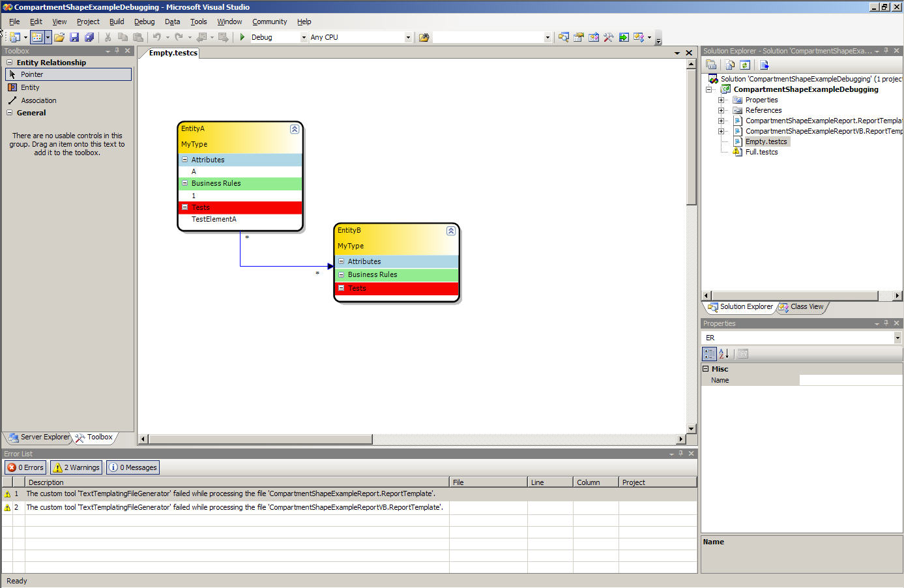Image resolution: width=904 pixels, height=588 pixels.
Task: Toggle the 2 Warnings filter
Action: (x=77, y=467)
